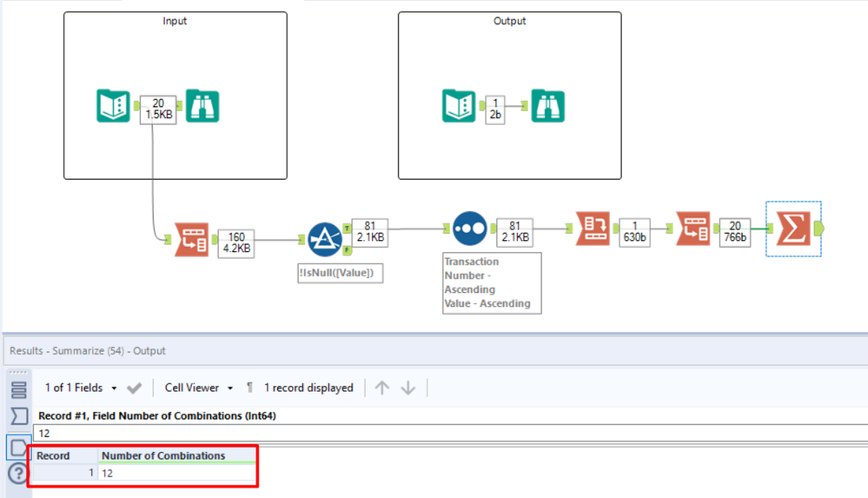
Task: Select the Browse tool in Output container
Action: coord(547,105)
